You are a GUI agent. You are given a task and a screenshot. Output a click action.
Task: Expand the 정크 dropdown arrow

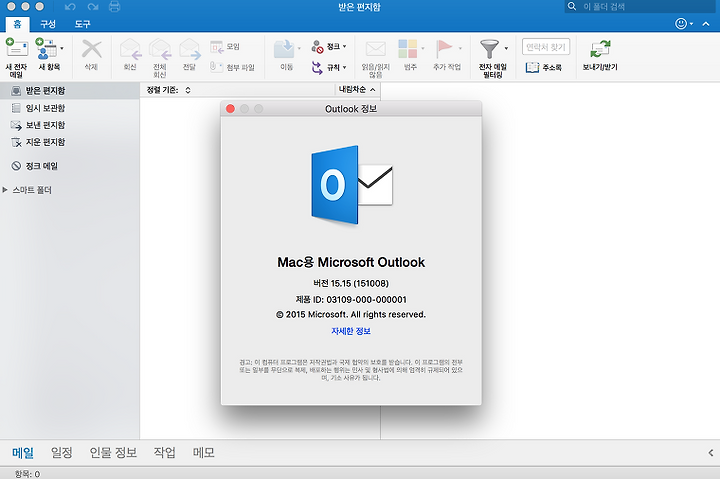click(x=344, y=46)
